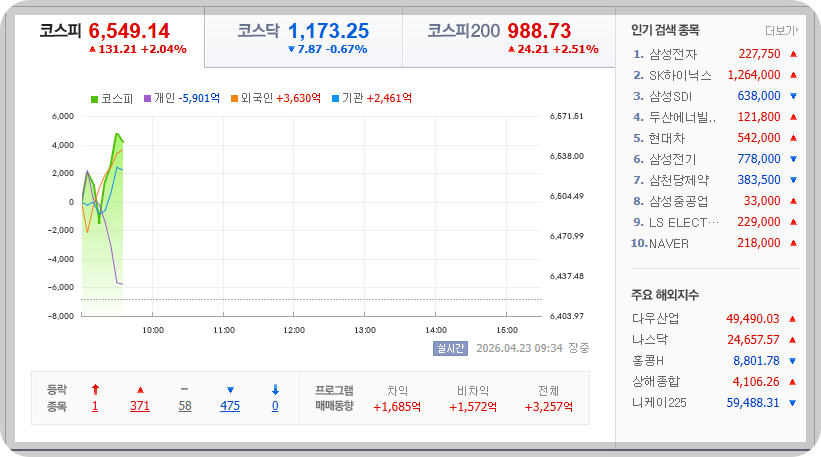Click the 전체 program value +3,257억
Screen dimensions: 821x457
pos(549,407)
